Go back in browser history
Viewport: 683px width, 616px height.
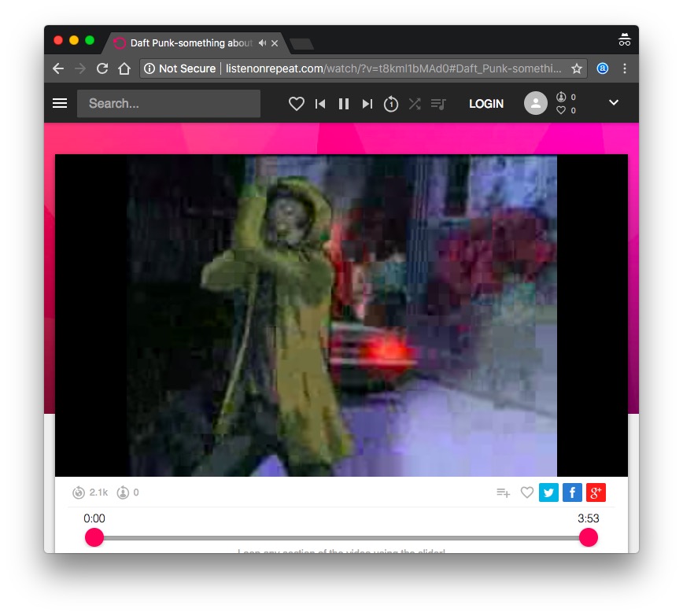58,68
